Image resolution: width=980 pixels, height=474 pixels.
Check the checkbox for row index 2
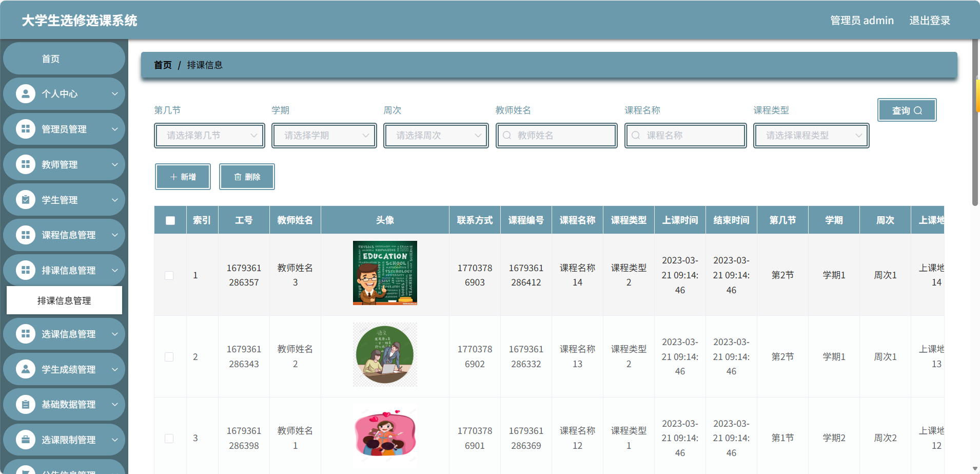pyautogui.click(x=169, y=357)
